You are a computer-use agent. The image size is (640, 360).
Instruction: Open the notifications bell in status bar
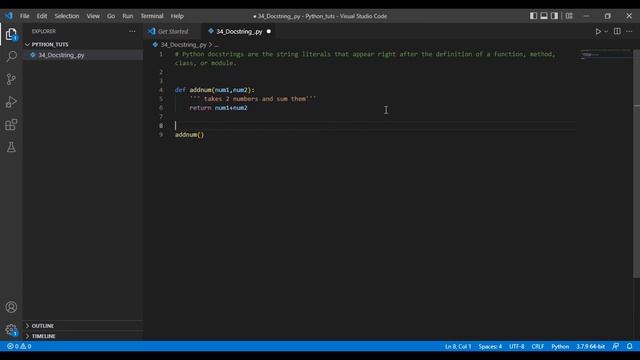[x=630, y=347]
